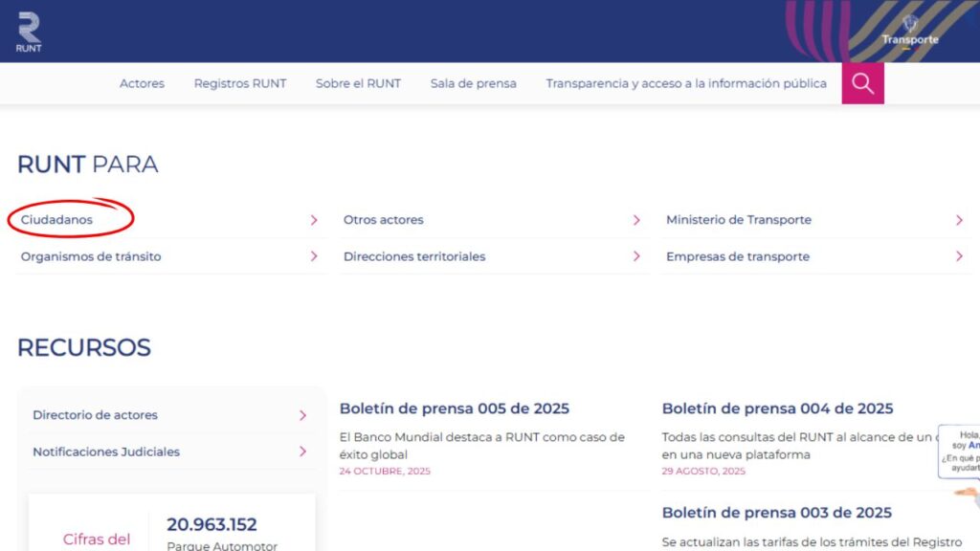Viewport: 980px width, 551px height.
Task: Click arrow next to Direcciones territoriales
Action: pyautogui.click(x=636, y=256)
